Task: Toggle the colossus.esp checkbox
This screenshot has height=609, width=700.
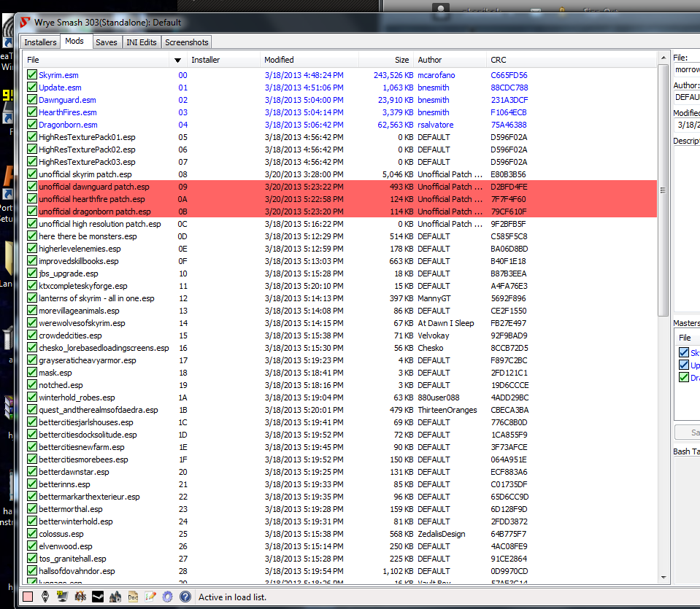Action: [31, 534]
